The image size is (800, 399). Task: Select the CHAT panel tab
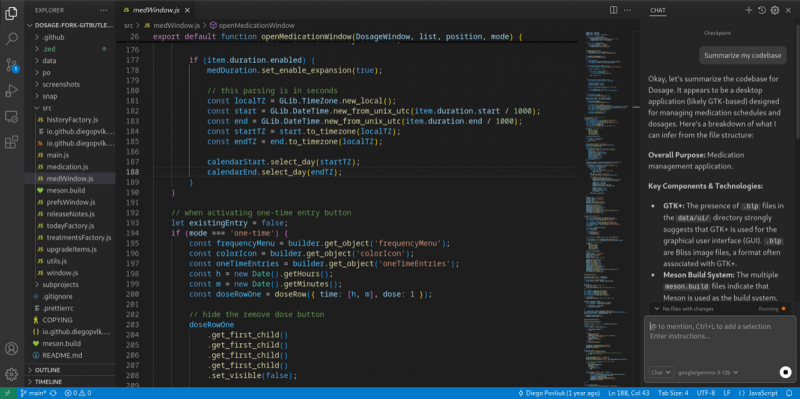tap(657, 10)
